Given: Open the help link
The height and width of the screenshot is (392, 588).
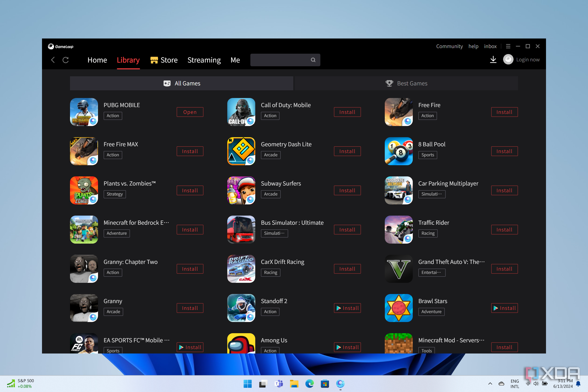Looking at the screenshot, I should click(473, 46).
